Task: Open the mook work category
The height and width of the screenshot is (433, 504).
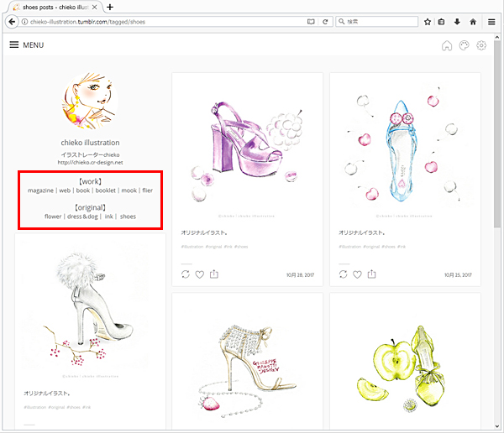Action: point(129,190)
